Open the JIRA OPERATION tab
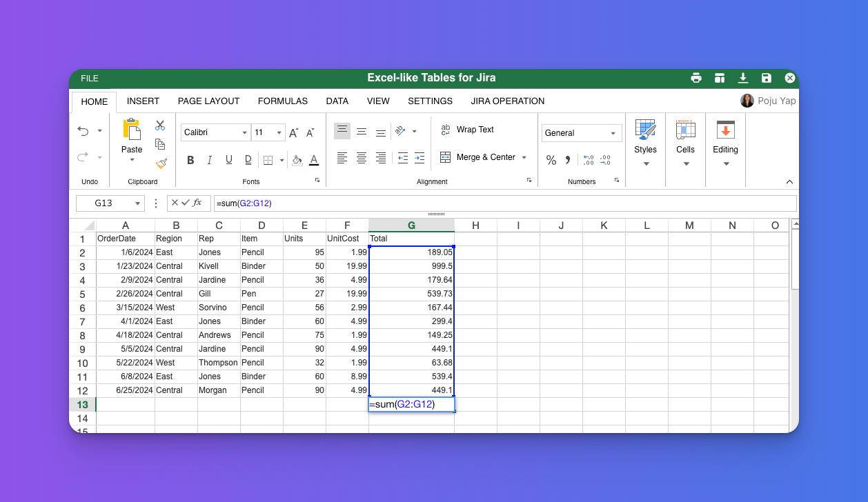This screenshot has width=868, height=502. point(507,101)
